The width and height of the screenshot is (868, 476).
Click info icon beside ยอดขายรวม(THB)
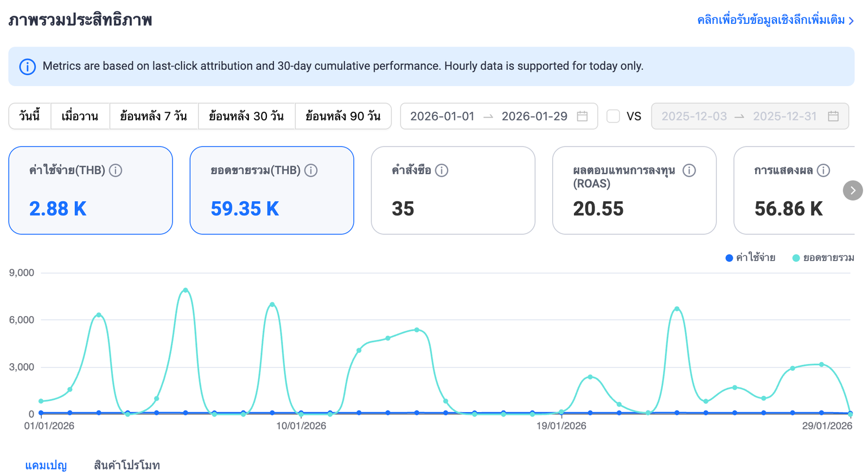tap(311, 170)
